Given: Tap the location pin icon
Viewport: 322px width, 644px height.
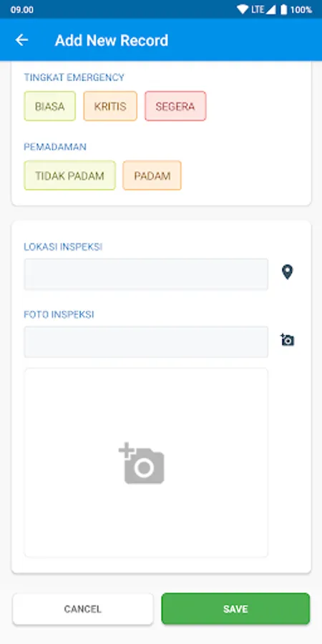Looking at the screenshot, I should pos(287,273).
